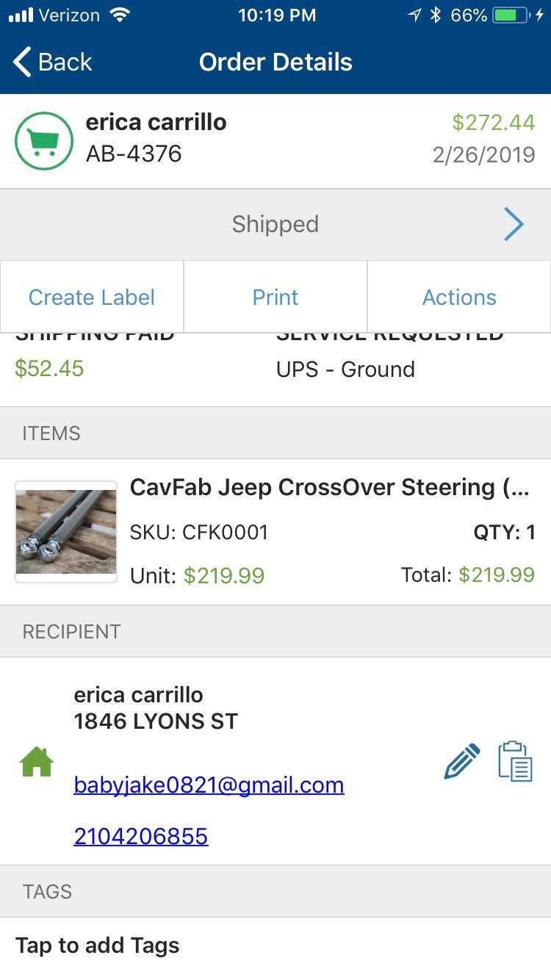Tap the green home address icon

(37, 762)
